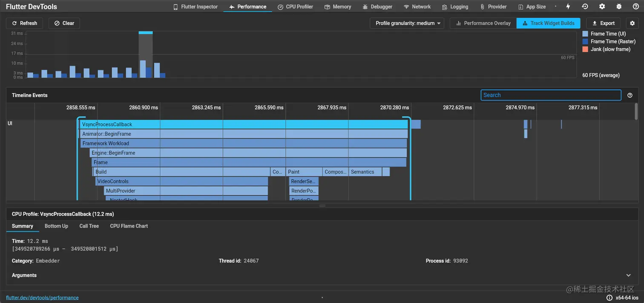Open the Flutter Inspector tab
This screenshot has height=303, width=644.
(x=195, y=7)
